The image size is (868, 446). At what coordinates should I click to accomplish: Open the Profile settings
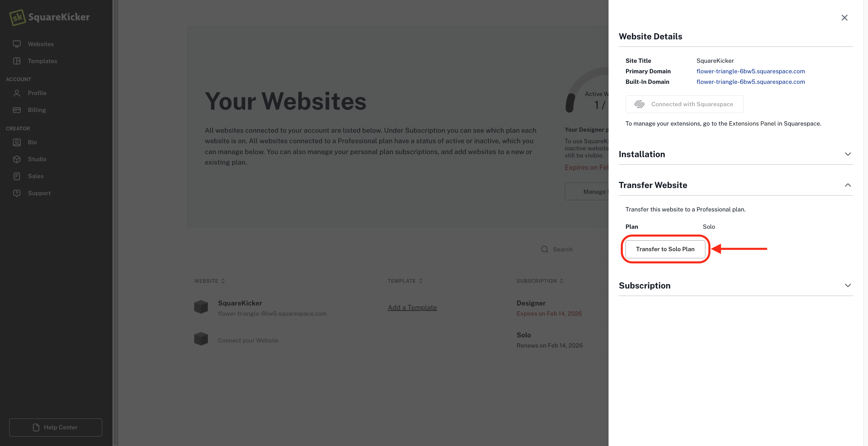(x=36, y=93)
